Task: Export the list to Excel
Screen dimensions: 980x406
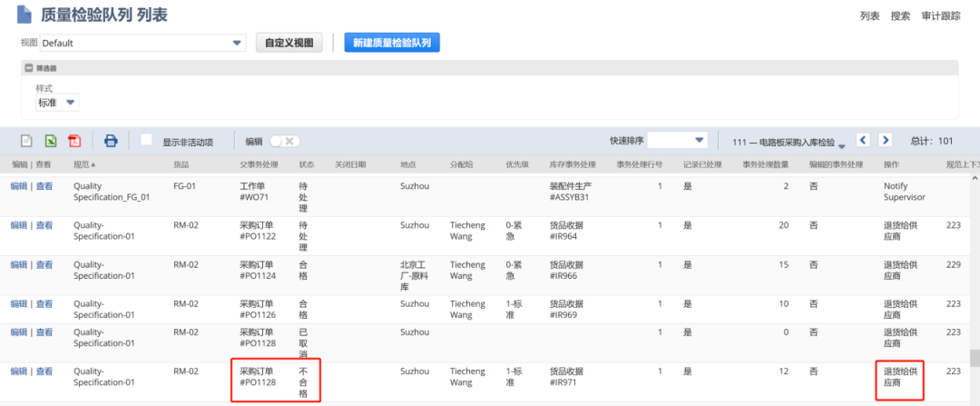Action: click(51, 141)
